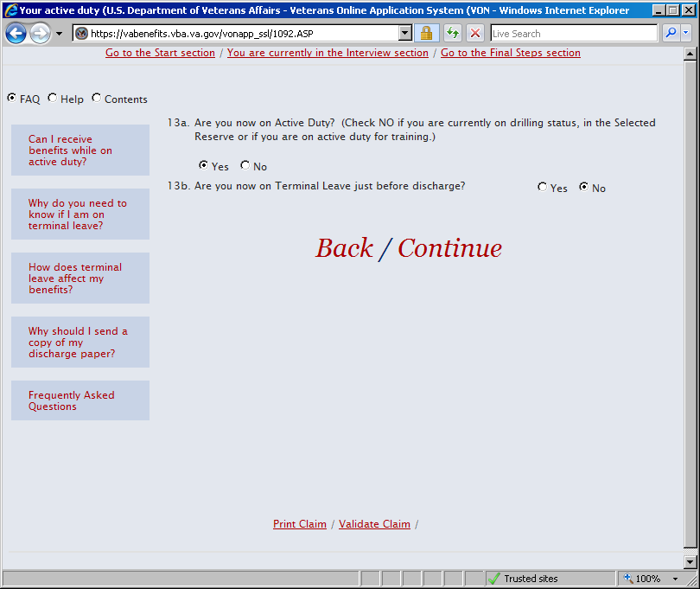700x589 pixels.
Task: Click the Internet Explorer title bar icon
Action: (10, 10)
